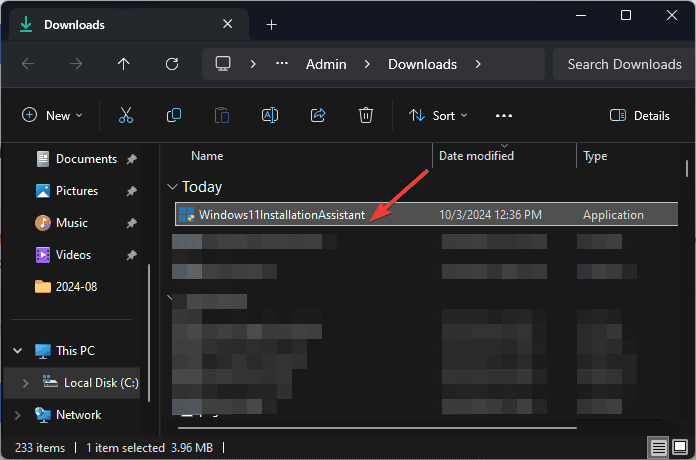Select the Downloads tab

129,24
